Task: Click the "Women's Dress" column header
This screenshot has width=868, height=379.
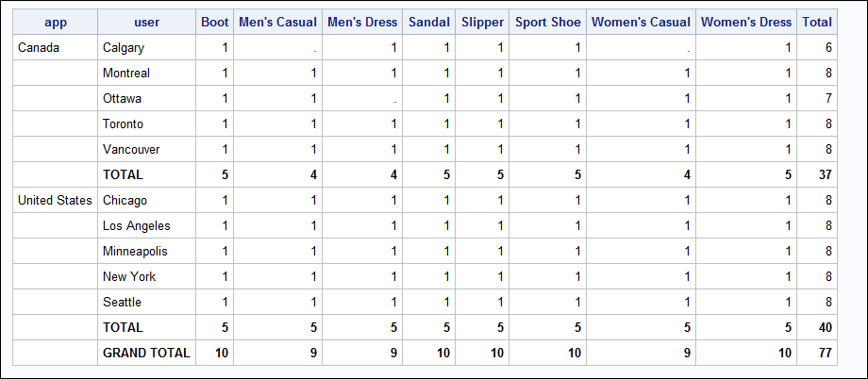Action: tap(746, 23)
